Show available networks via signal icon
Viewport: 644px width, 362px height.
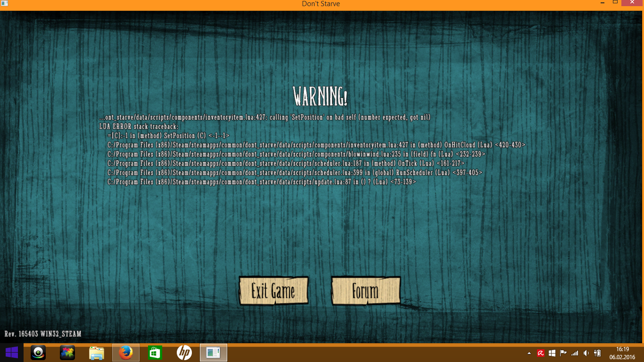pyautogui.click(x=574, y=353)
